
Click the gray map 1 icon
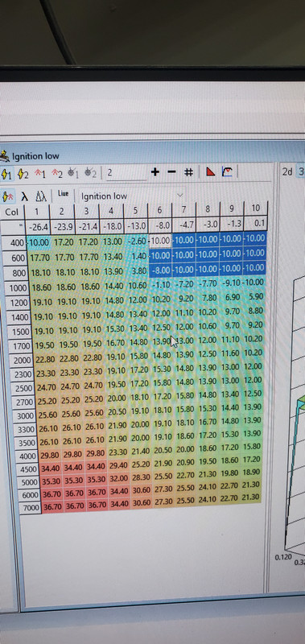click(73, 174)
